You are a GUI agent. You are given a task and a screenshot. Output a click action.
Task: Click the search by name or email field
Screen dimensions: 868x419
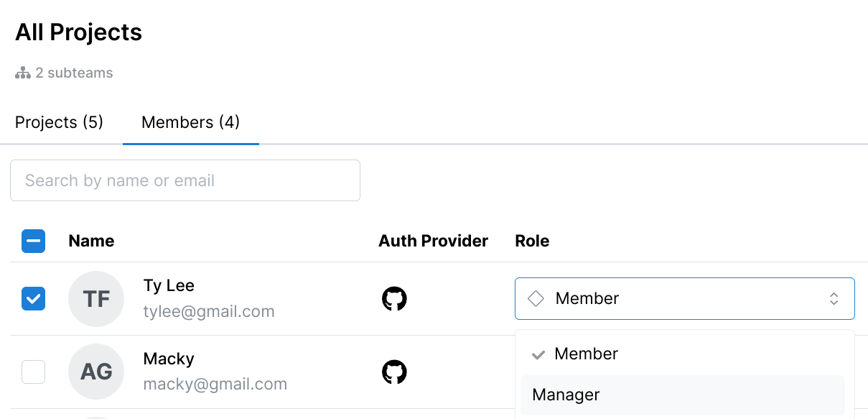click(x=185, y=180)
